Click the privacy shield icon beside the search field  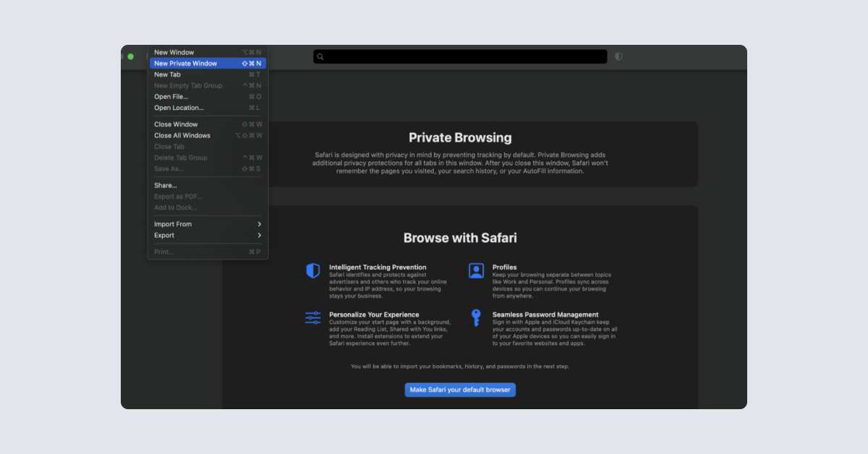point(619,56)
